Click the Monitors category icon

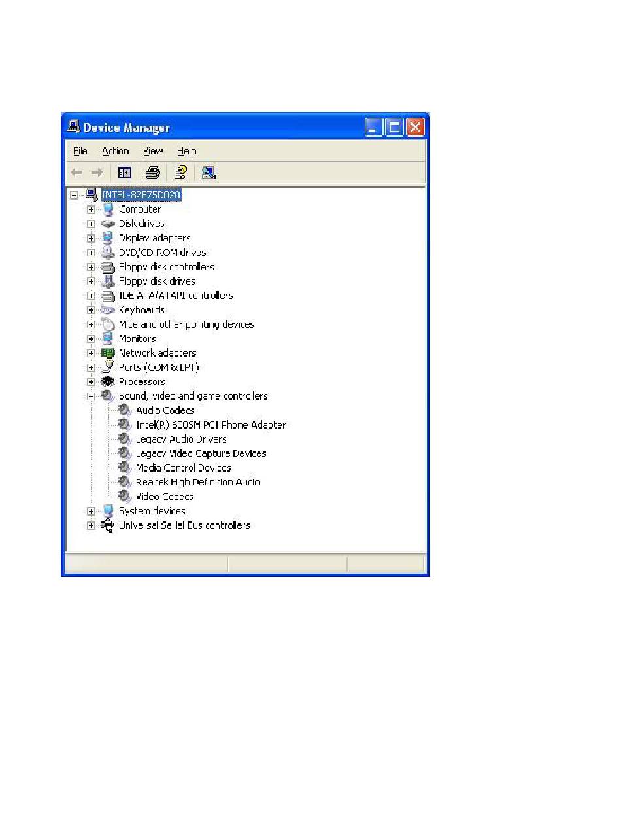pos(108,339)
